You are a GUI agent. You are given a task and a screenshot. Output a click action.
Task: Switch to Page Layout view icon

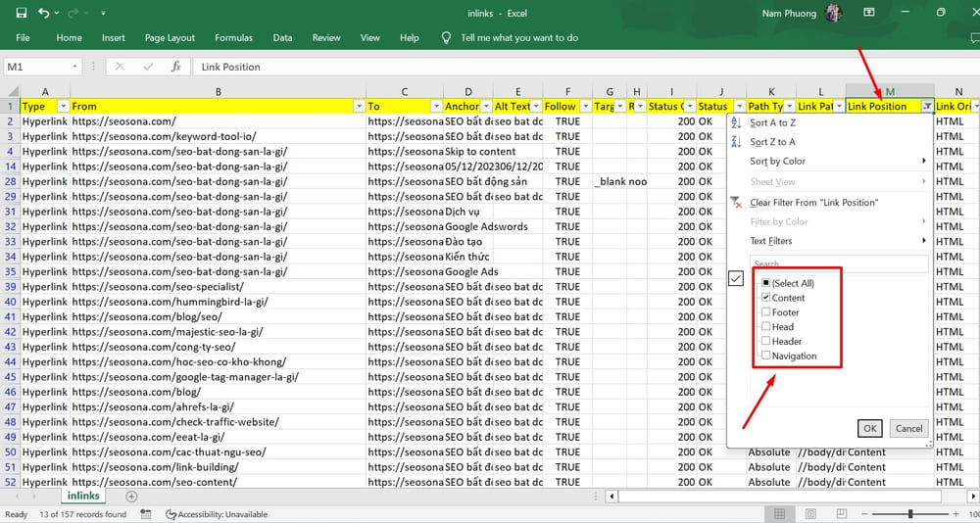[x=811, y=514]
